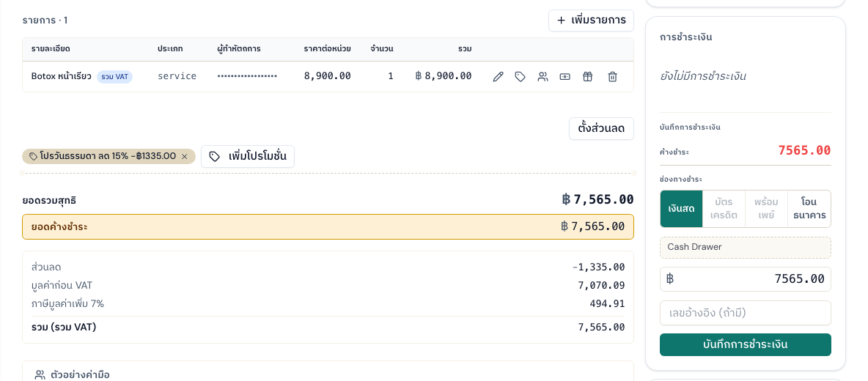Screen dimensions: 868x381
Task: Click the ยอดค้างชำระ highlighted banner
Action: [328, 226]
